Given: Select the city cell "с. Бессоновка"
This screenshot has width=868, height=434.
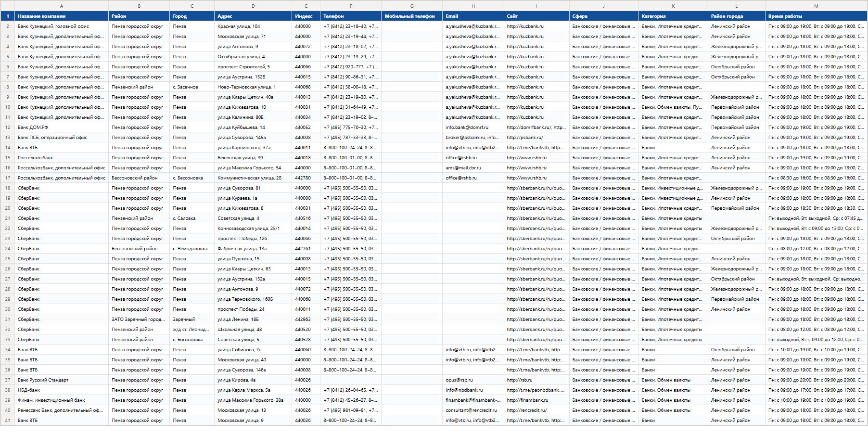Looking at the screenshot, I should pos(192,178).
